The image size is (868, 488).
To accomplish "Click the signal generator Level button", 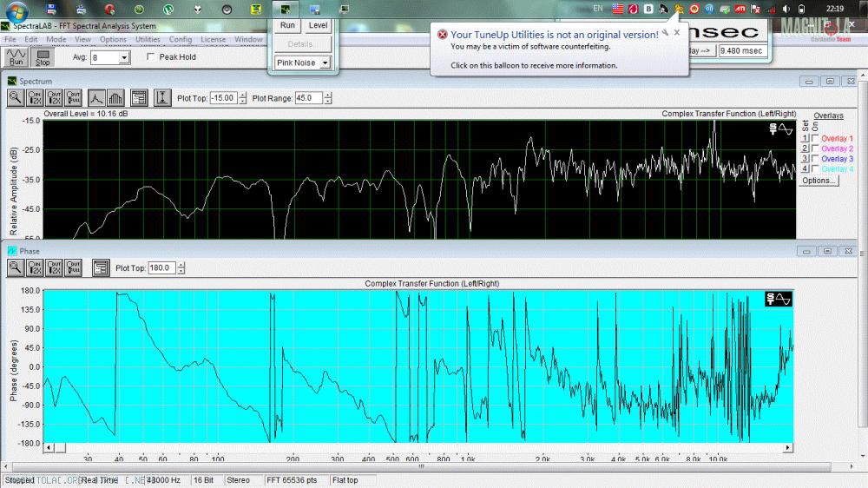I will pos(318,25).
